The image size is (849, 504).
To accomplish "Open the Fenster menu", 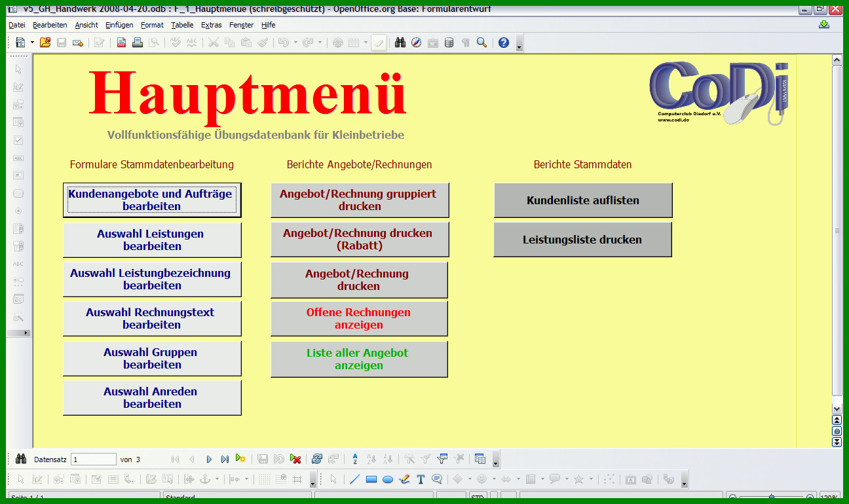I will (241, 25).
